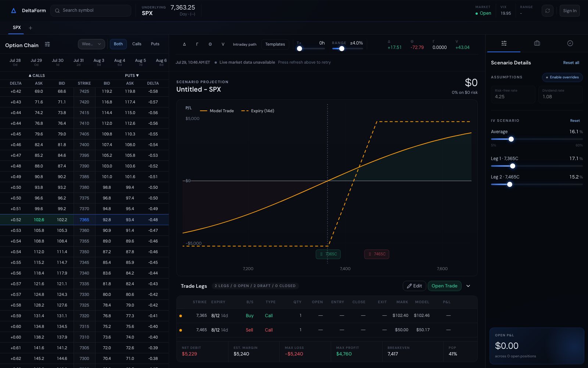Toggle the Delta greek display

click(x=184, y=44)
